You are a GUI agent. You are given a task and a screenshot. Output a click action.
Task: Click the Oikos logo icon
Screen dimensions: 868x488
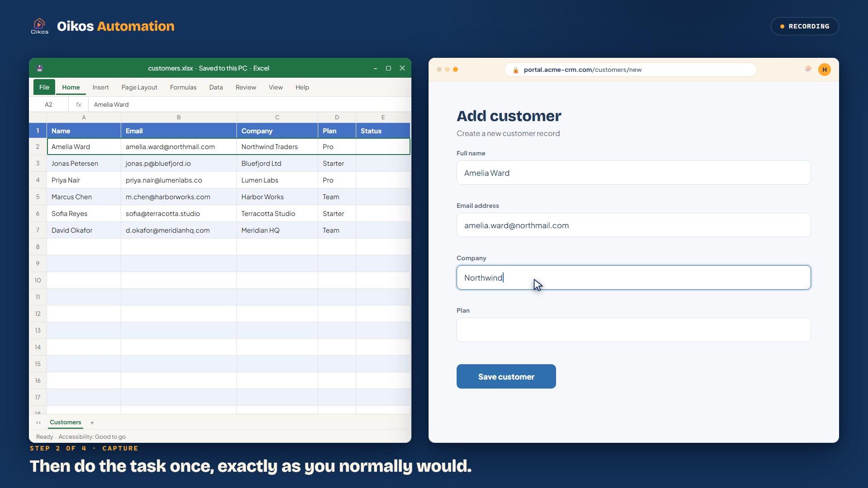click(39, 26)
